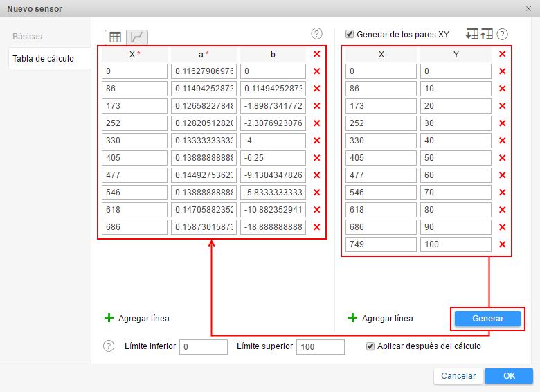Toggle Aplicar después del cálculo checkbox
The height and width of the screenshot is (392, 540).
click(x=370, y=346)
